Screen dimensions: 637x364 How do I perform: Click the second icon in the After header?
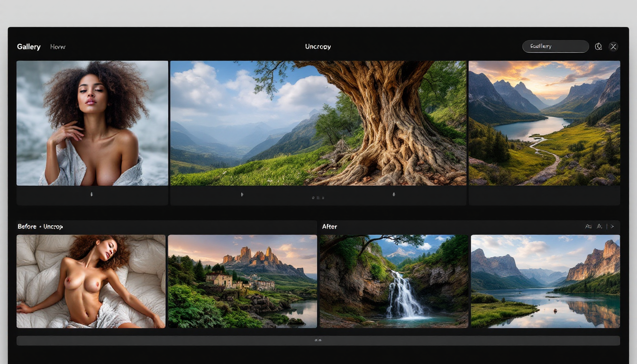(x=600, y=227)
